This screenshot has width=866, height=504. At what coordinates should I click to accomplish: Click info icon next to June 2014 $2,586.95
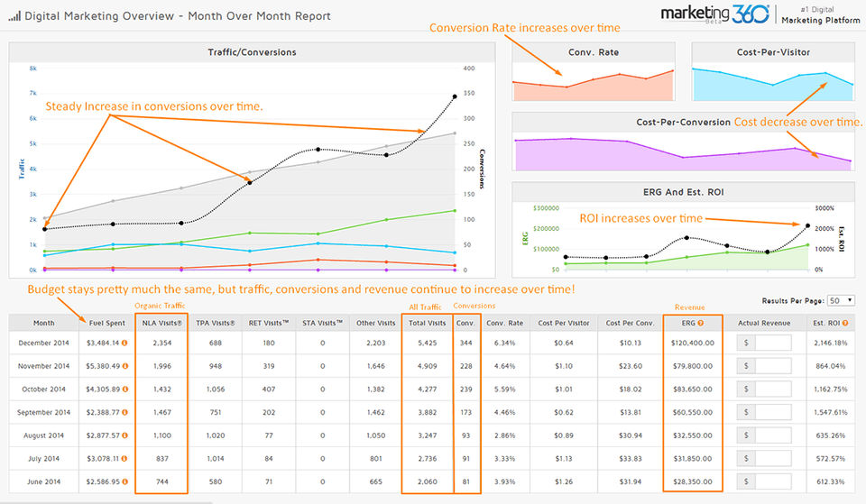point(124,482)
